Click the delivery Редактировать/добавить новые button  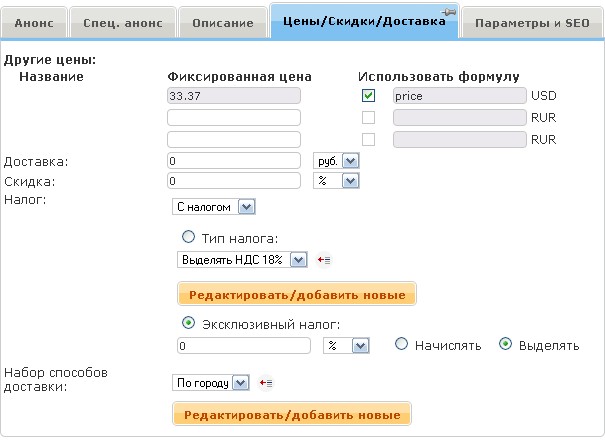click(x=292, y=414)
